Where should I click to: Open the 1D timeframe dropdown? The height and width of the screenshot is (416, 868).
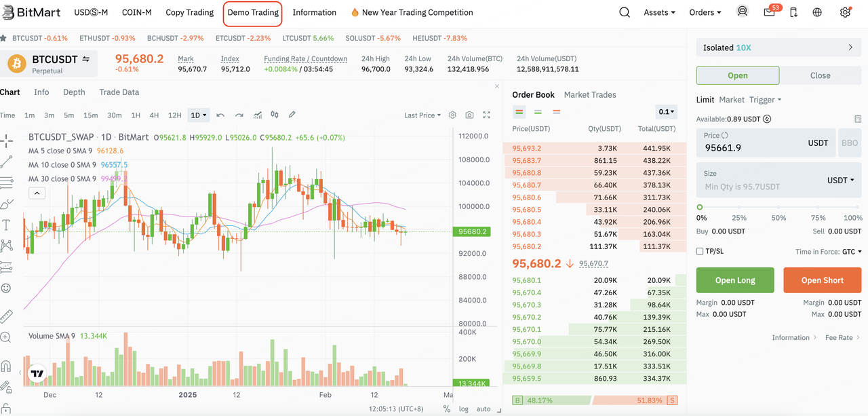199,115
